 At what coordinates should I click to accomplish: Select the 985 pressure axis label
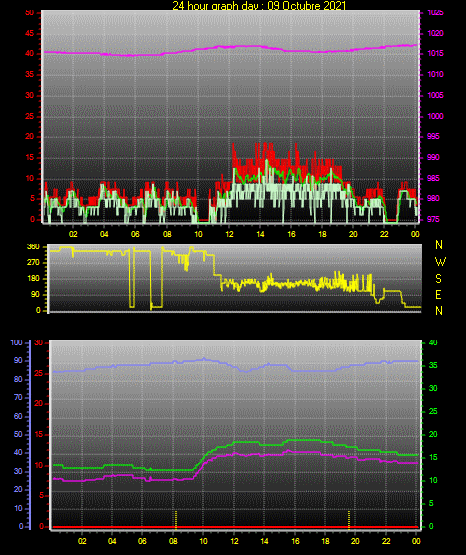[x=433, y=178]
